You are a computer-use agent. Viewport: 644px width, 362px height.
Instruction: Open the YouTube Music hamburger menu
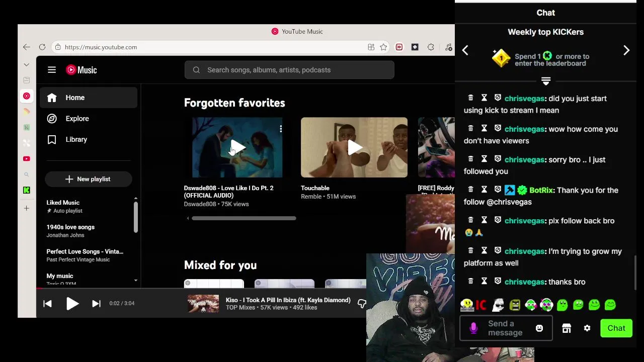[x=52, y=70]
